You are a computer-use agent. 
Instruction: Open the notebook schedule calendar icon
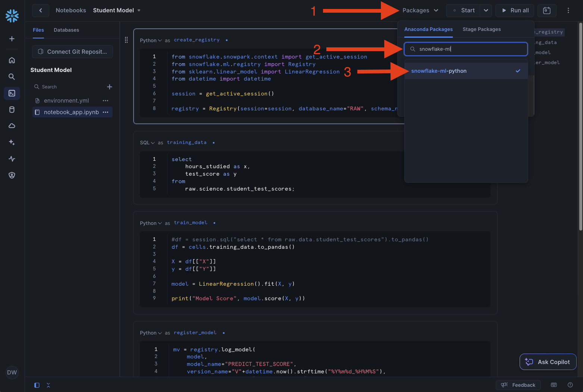(547, 10)
